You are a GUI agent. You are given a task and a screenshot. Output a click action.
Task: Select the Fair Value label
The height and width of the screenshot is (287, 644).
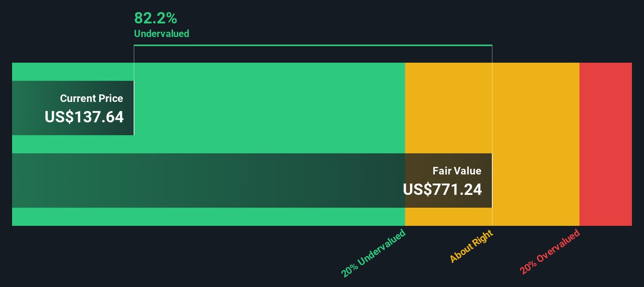coord(457,171)
